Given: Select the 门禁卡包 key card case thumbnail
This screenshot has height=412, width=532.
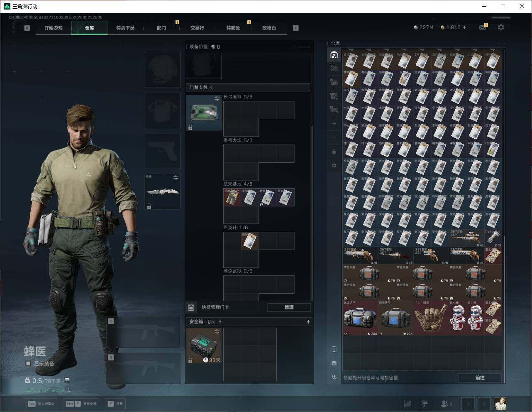Looking at the screenshot, I should click(x=204, y=113).
